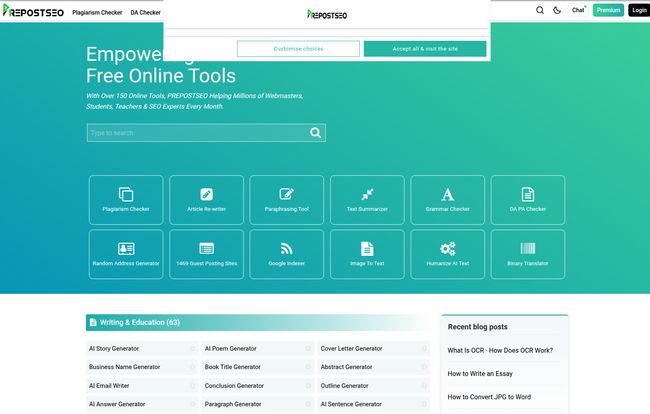650x414 pixels.
Task: Click the info icon beside AI Poem Generator
Action: [308, 349]
